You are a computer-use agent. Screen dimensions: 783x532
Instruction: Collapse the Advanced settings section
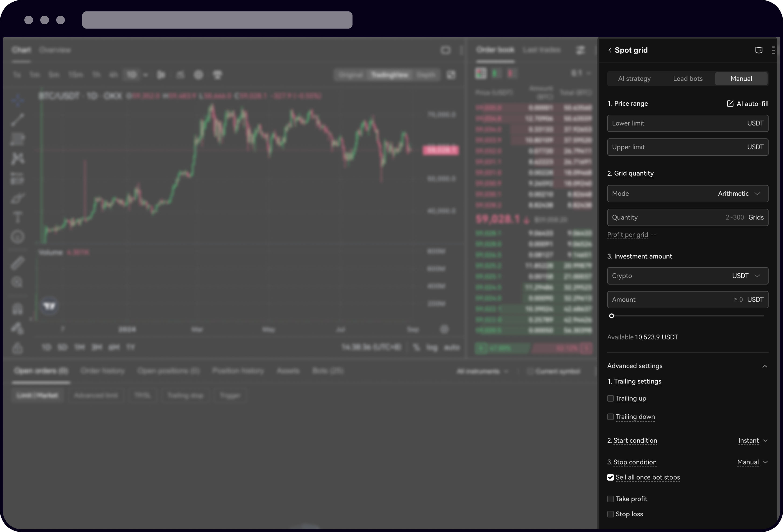click(x=765, y=366)
